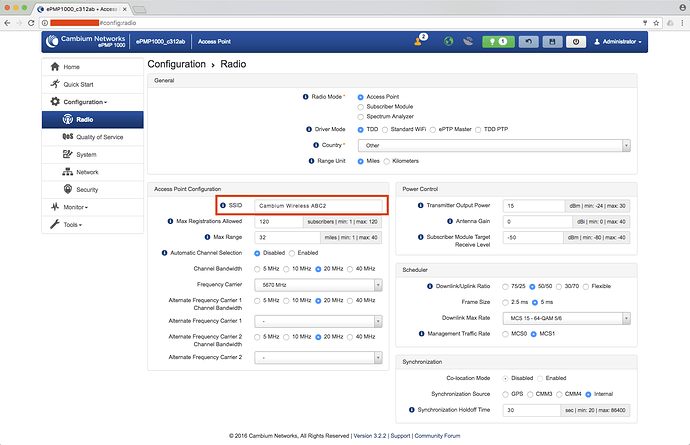Click the satellite link status icon

click(468, 41)
